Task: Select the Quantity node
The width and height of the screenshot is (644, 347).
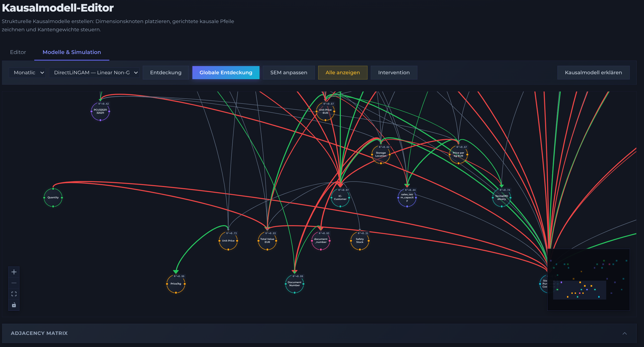Action: [53, 198]
